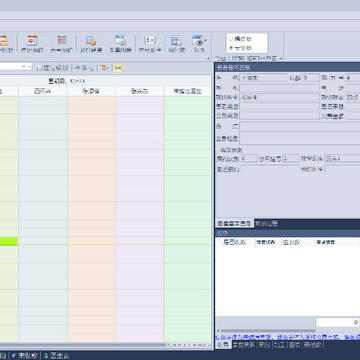Click left arrow of lower table scrollbar

tap(218, 331)
